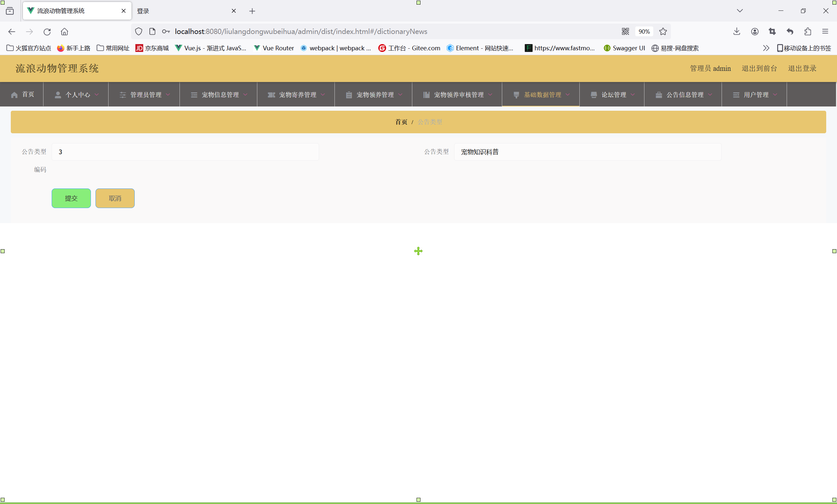Open the Firefox hamburger application menu
This screenshot has width=837, height=504.
(825, 32)
